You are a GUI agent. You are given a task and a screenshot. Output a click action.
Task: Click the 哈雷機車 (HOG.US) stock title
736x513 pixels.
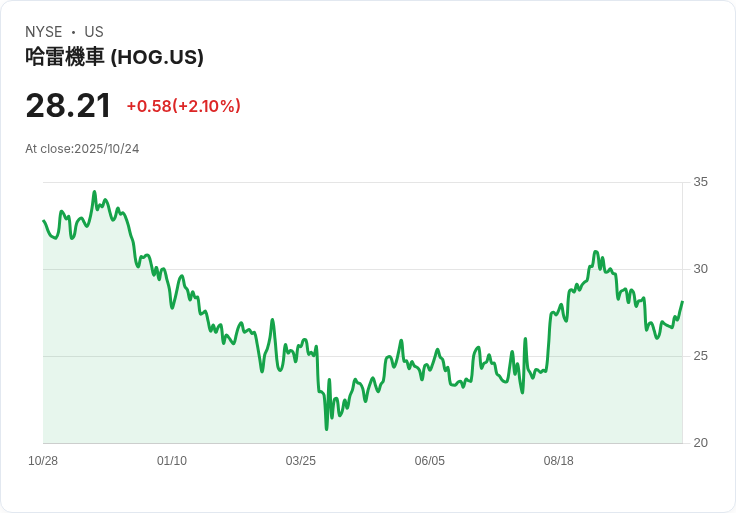(114, 57)
